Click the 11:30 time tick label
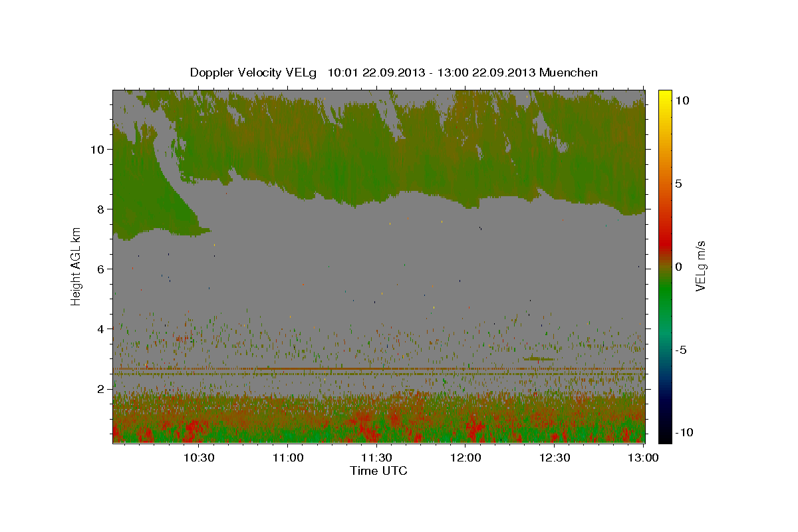The width and height of the screenshot is (798, 532). (376, 458)
